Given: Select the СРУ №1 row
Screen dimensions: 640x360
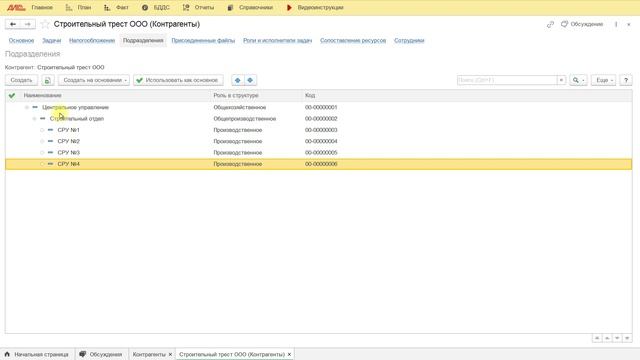Looking at the screenshot, I should click(318, 130).
